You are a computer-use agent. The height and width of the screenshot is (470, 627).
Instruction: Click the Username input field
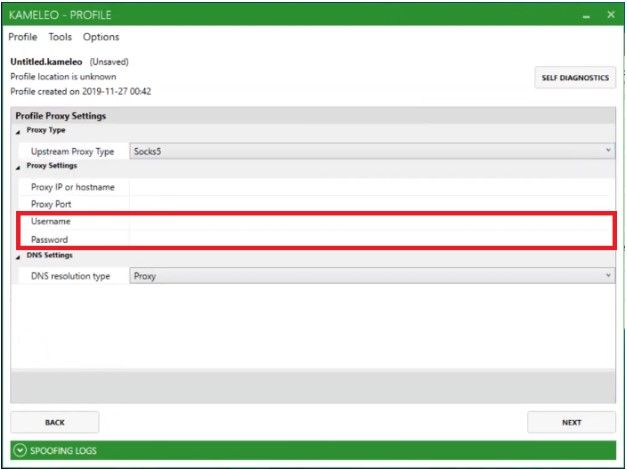tap(372, 221)
